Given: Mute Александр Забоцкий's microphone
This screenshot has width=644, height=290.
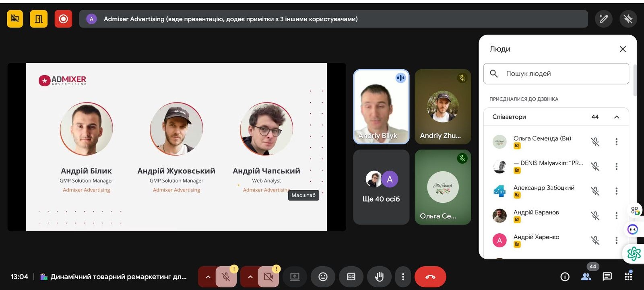Looking at the screenshot, I should point(595,191).
